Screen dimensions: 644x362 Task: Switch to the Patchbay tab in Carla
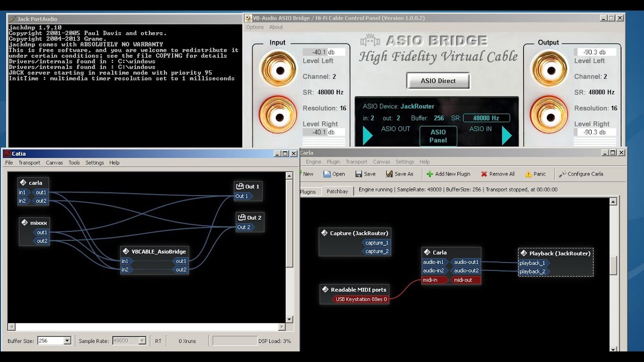[x=337, y=192]
